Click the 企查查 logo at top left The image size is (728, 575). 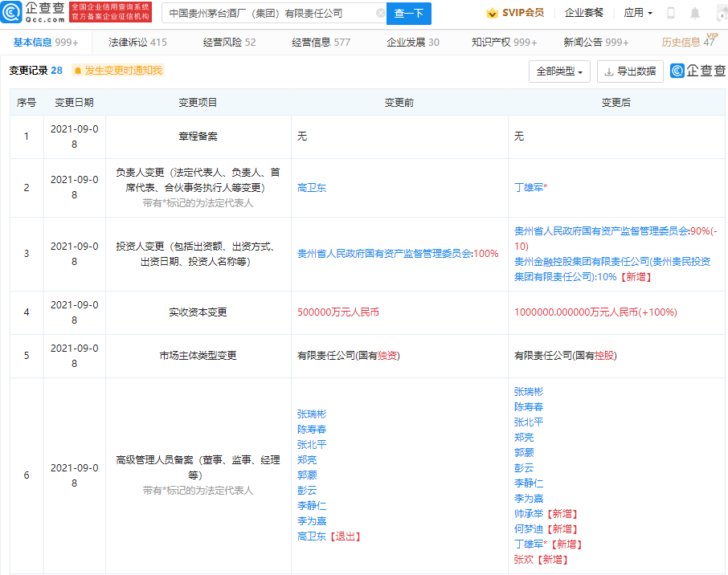(33, 13)
